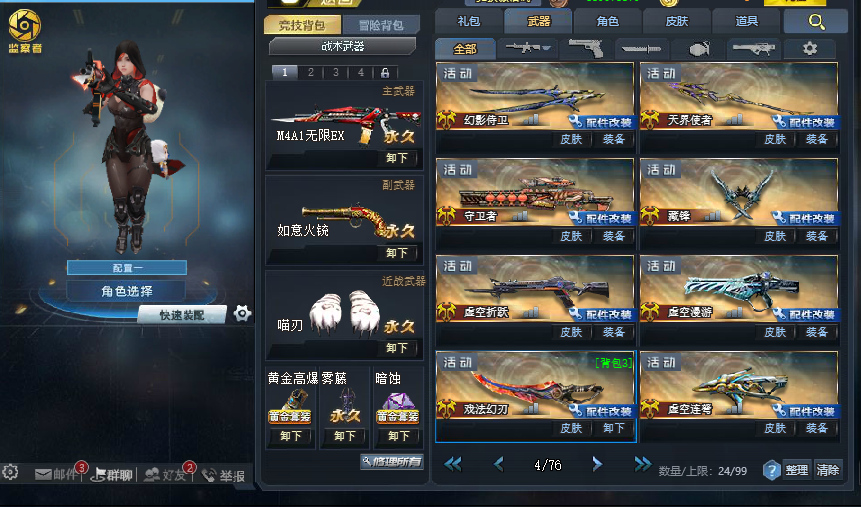This screenshot has width=861, height=507.
Task: Filter weapons by knife melee icon
Action: tap(641, 49)
